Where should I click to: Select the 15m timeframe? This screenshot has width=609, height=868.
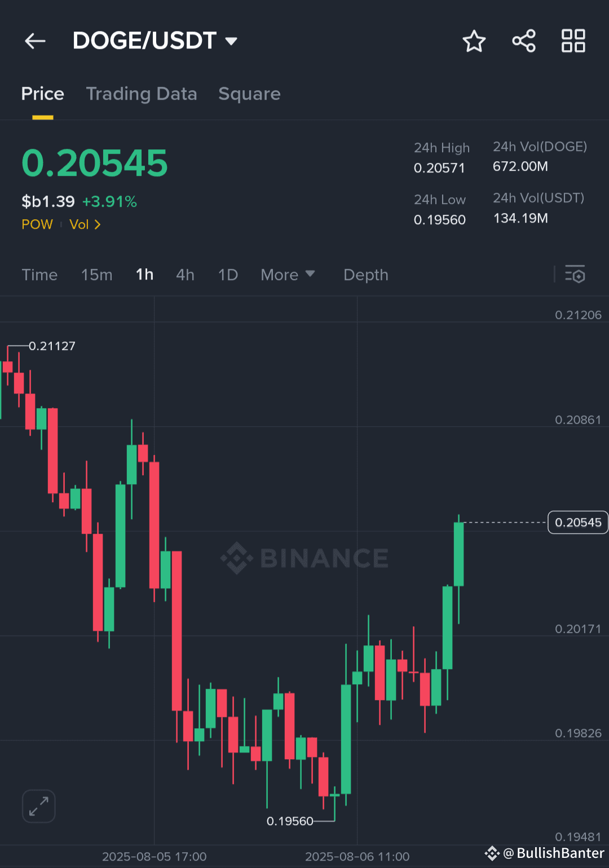[x=96, y=274]
